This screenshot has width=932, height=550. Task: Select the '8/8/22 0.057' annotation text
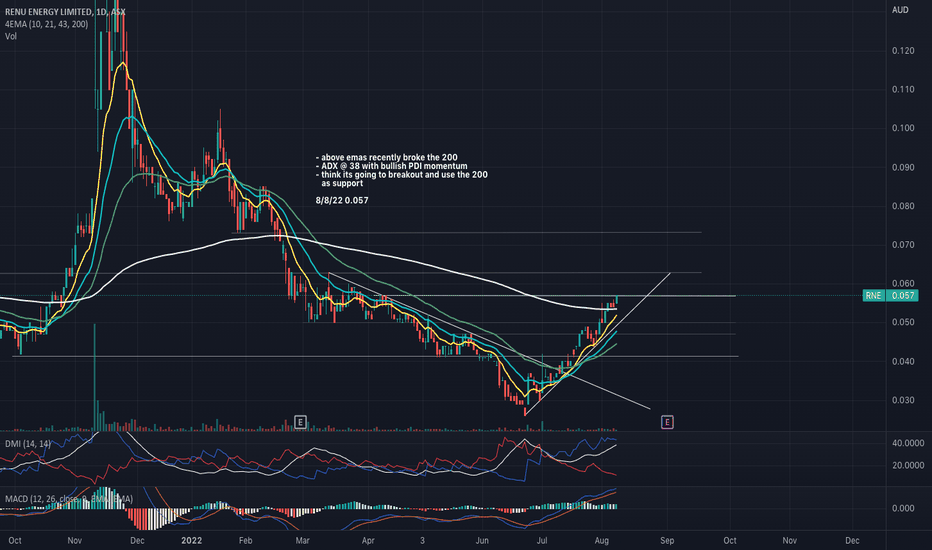point(342,200)
